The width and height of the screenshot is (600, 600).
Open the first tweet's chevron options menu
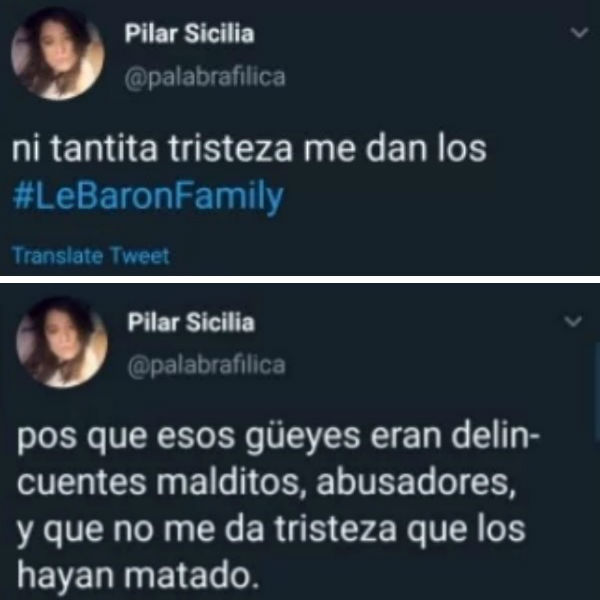click(x=579, y=33)
